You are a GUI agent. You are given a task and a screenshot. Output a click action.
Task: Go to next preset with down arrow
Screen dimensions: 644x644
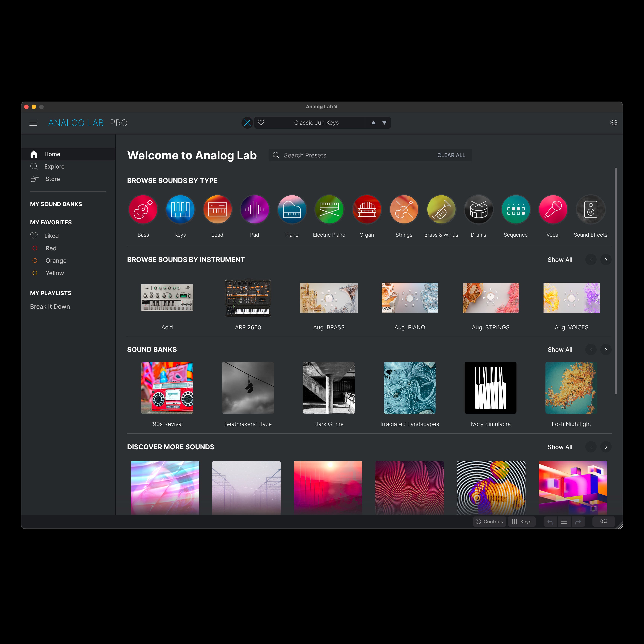pyautogui.click(x=384, y=123)
